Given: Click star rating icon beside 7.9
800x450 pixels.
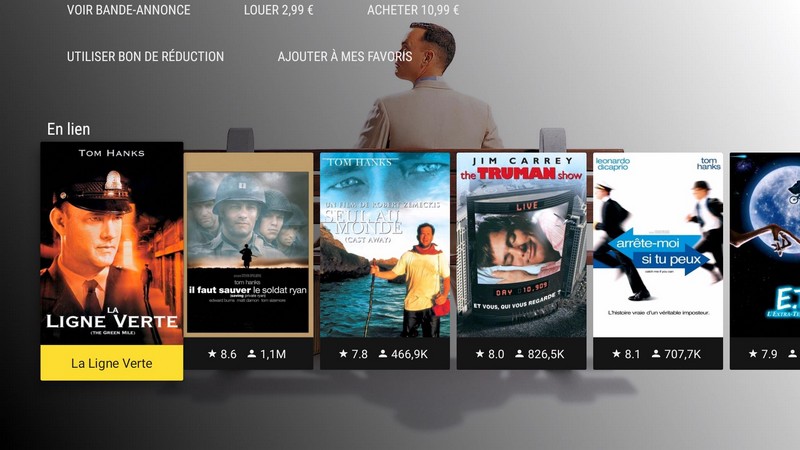Looking at the screenshot, I should [753, 353].
